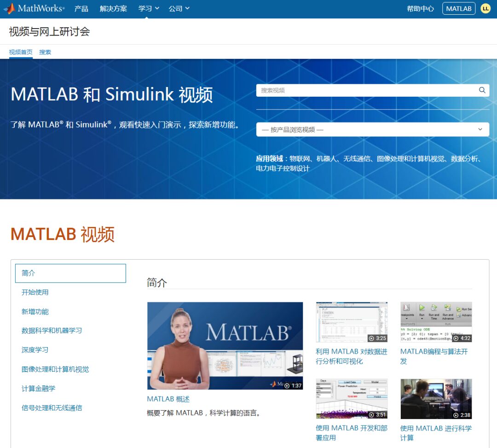Open the 3:25 data analysis video thumbnail
Viewport: 497px width, 448px height.
pyautogui.click(x=352, y=322)
